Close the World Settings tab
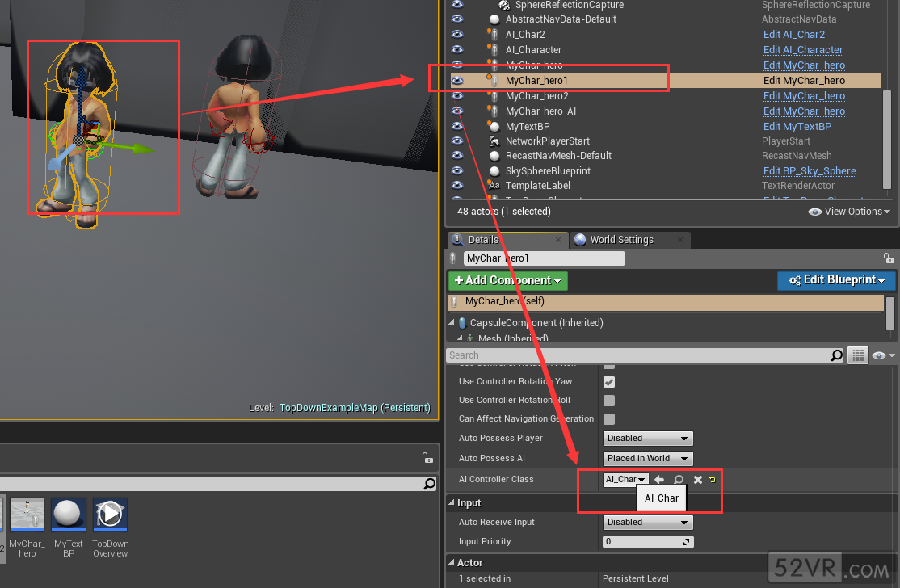900x588 pixels. click(682, 240)
